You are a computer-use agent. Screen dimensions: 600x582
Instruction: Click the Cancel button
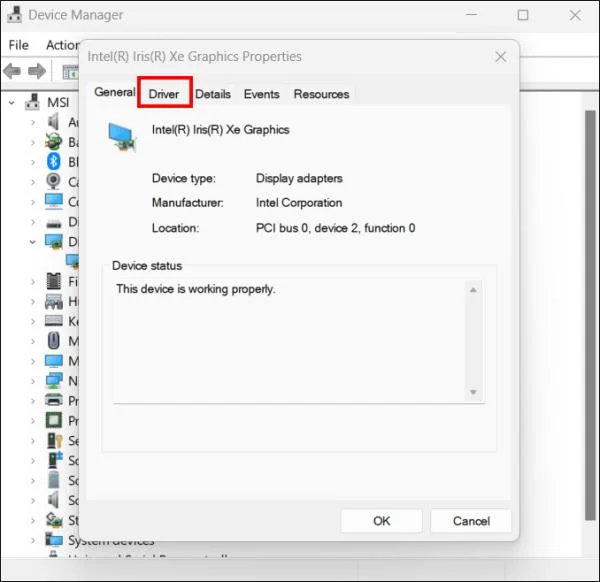point(471,521)
